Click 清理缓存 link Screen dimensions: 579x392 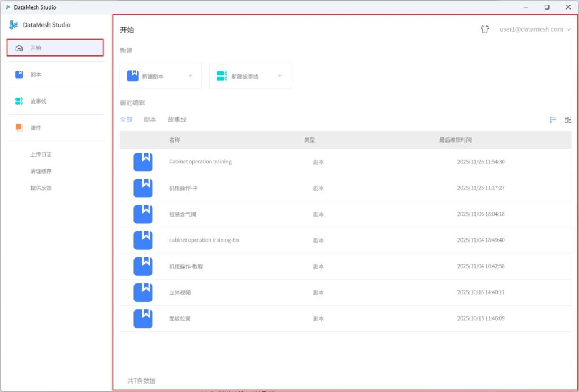(x=41, y=171)
